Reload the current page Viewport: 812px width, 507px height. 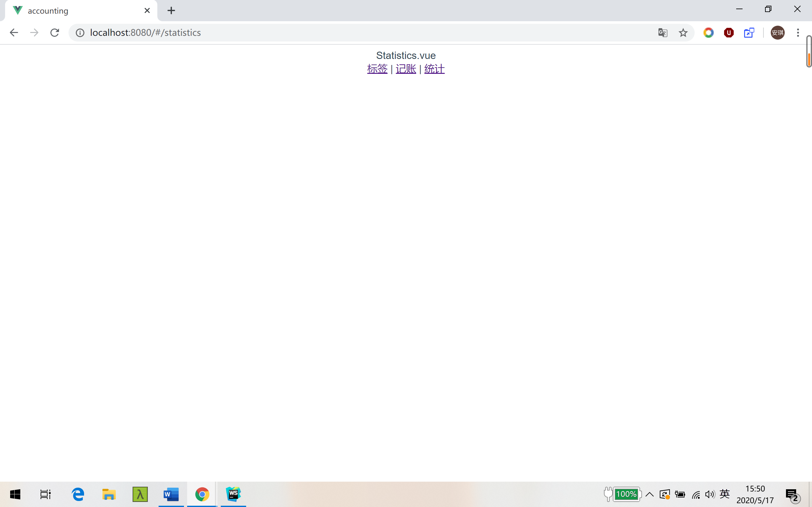click(55, 33)
